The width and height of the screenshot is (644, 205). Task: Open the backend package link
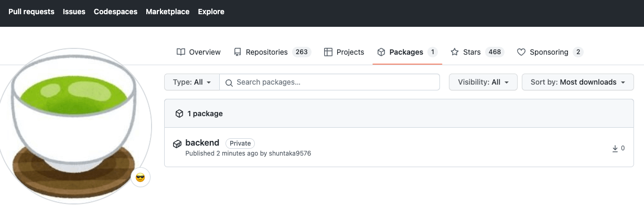click(202, 143)
